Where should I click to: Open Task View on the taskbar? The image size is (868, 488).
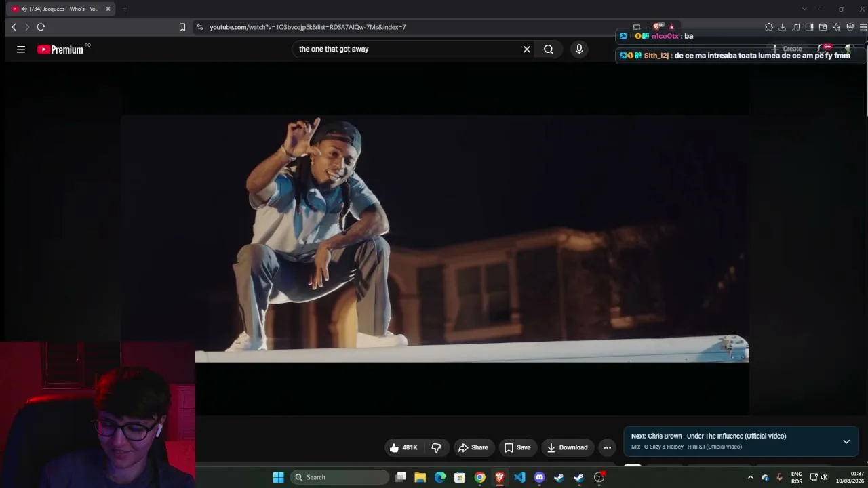pos(400,477)
